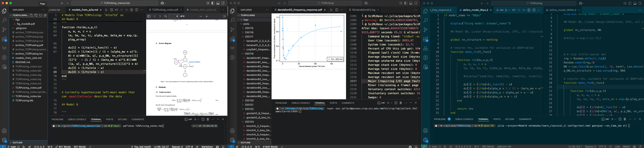644x148 pixels.
Task: Go to the next page in the PDF viewer
Action: pyautogui.click(x=160, y=16)
